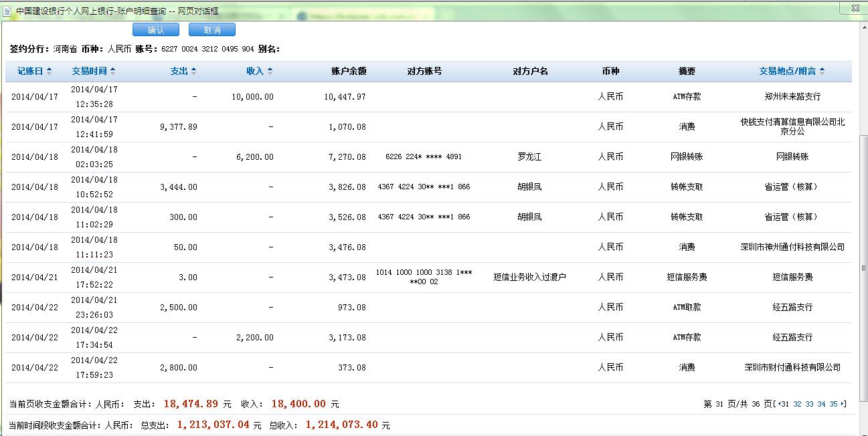
Task: Open page 35 of results
Action: pyautogui.click(x=833, y=404)
